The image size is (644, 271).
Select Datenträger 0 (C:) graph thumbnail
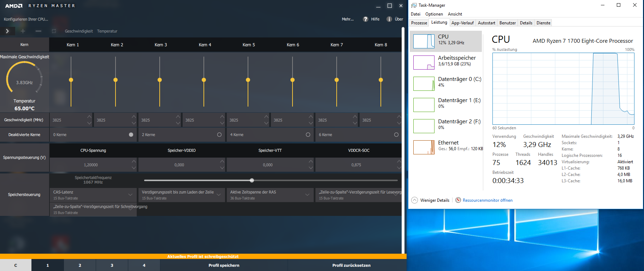tap(424, 84)
